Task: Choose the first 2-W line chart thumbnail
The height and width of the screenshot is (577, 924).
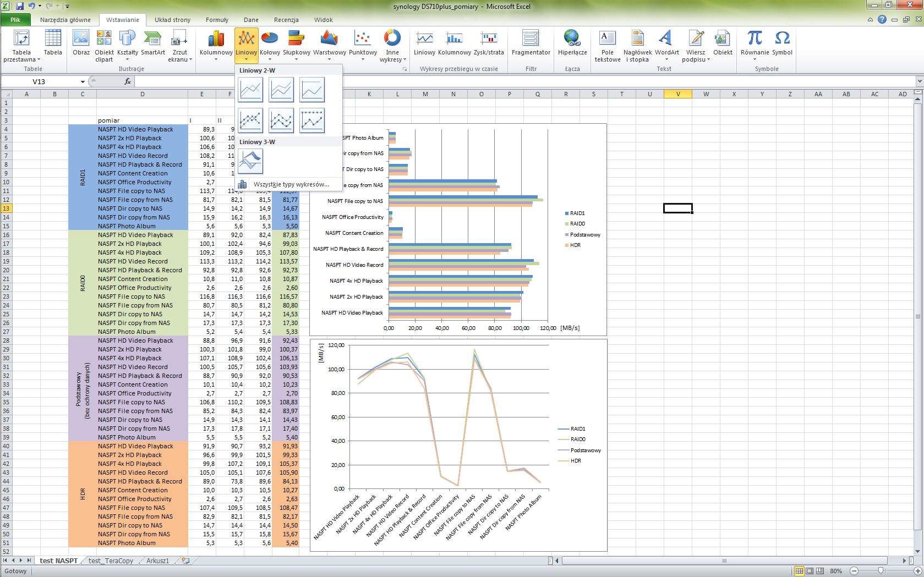Action: tap(250, 90)
